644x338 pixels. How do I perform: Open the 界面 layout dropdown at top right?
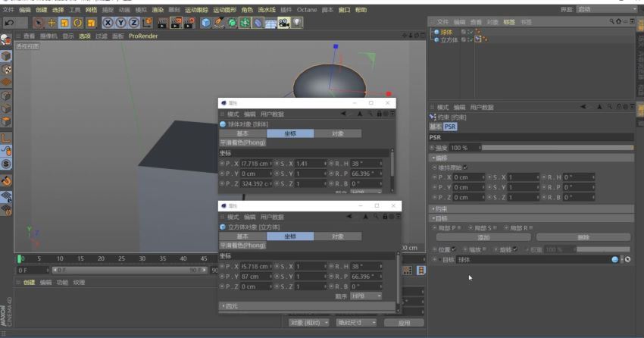point(606,9)
